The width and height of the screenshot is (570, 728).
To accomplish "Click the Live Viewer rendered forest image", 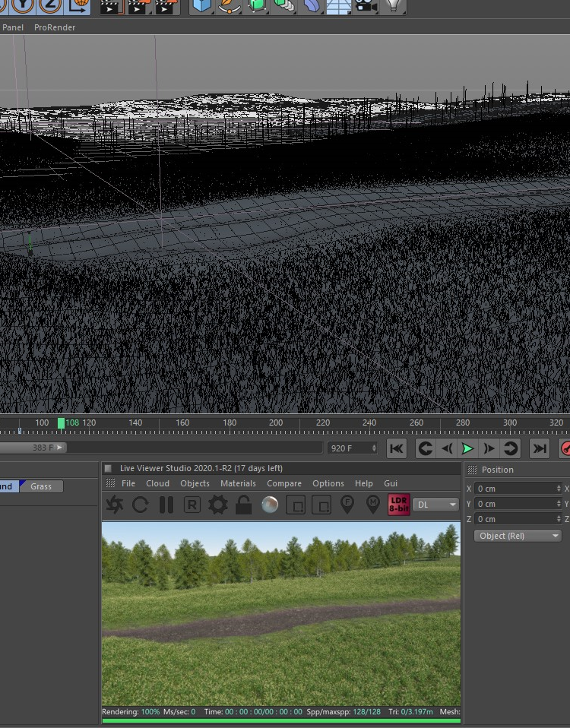I will pos(281,614).
